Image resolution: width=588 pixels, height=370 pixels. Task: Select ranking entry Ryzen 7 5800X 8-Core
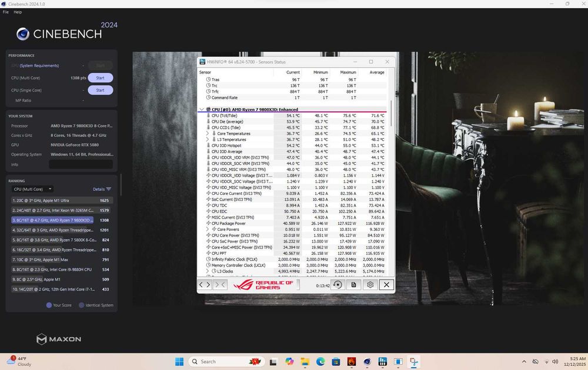coord(62,240)
